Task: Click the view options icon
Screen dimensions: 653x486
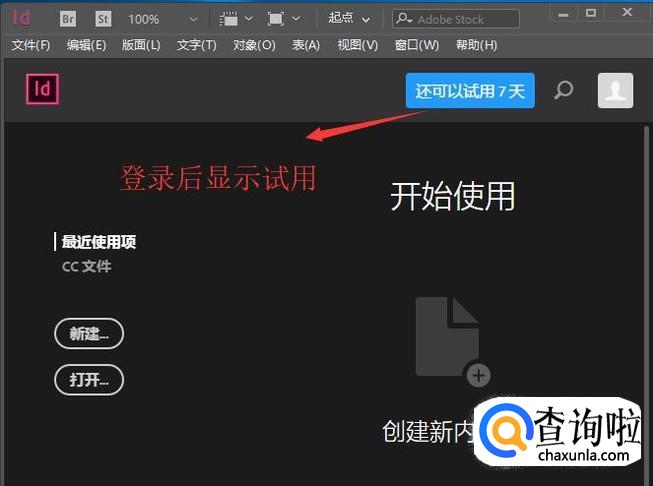Action: point(228,19)
